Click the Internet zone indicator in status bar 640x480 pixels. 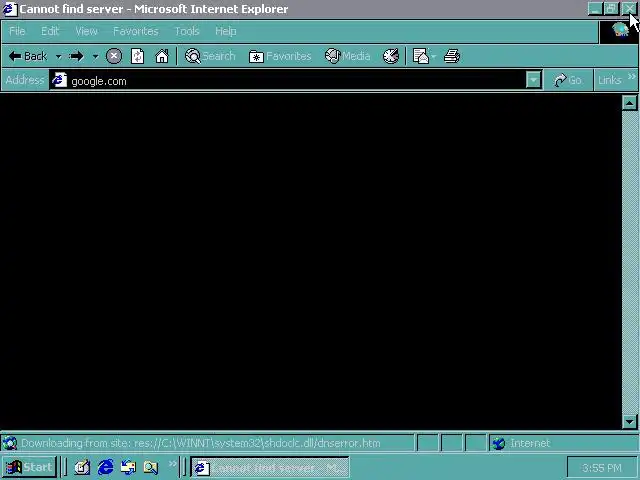(x=563, y=443)
